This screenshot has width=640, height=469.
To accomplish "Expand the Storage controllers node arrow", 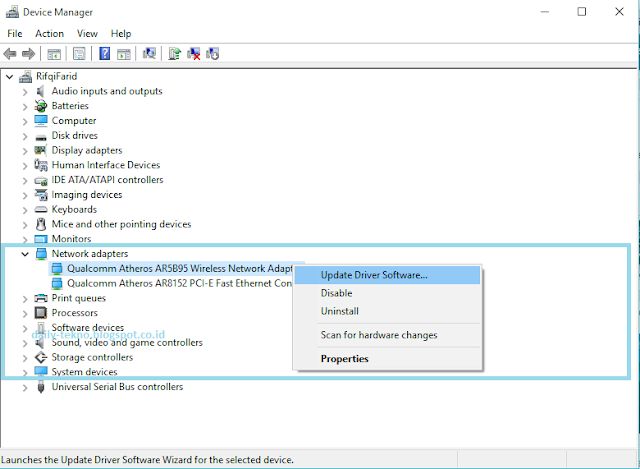I will click(25, 358).
